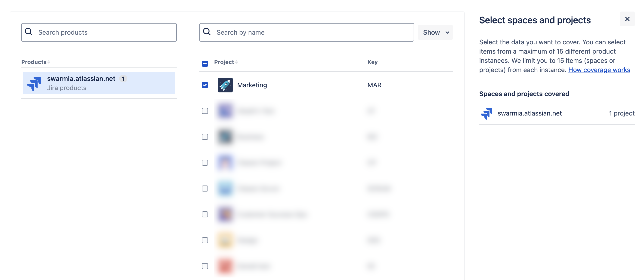Click the Jira logo beside swarmia.atlassian.net in Products
The height and width of the screenshot is (280, 644).
[x=34, y=83]
